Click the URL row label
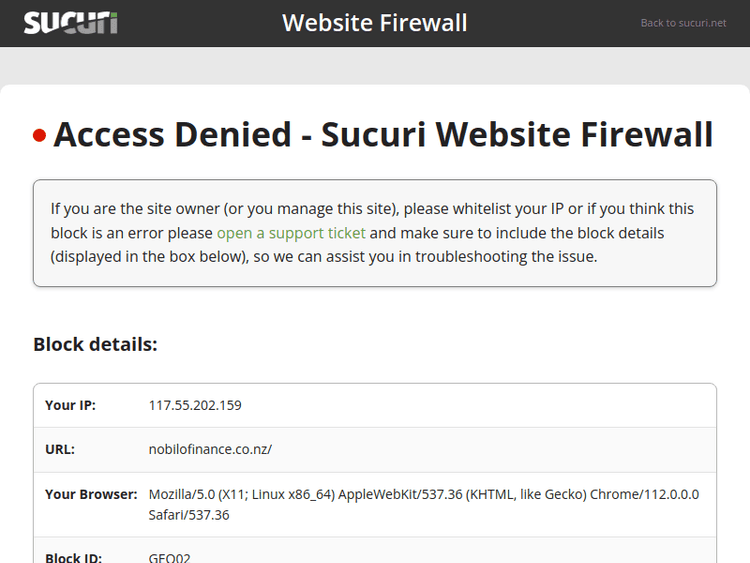The height and width of the screenshot is (563, 750). [60, 449]
